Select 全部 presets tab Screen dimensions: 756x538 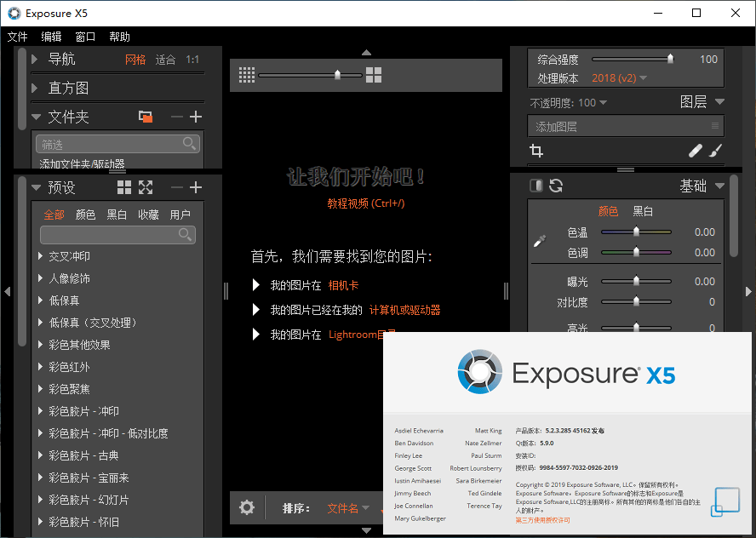point(54,215)
